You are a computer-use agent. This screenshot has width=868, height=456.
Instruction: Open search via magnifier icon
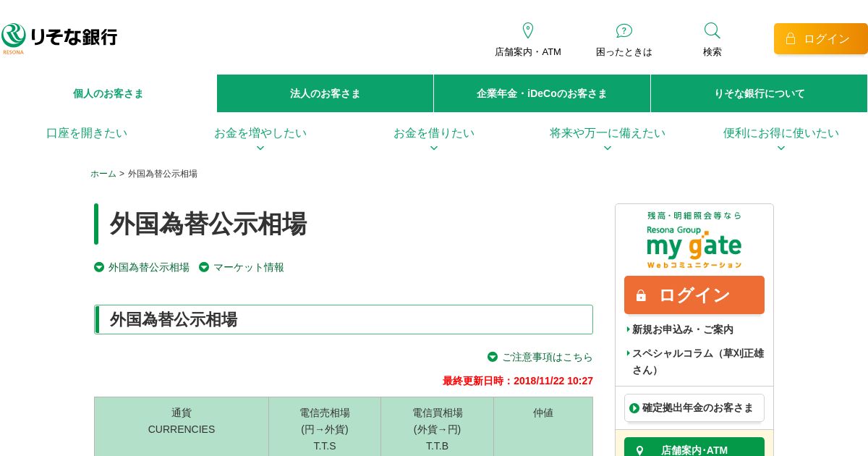coord(712,30)
